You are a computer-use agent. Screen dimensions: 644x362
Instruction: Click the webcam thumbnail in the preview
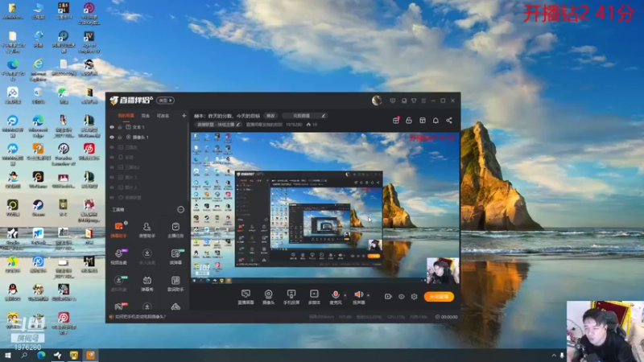click(x=443, y=270)
